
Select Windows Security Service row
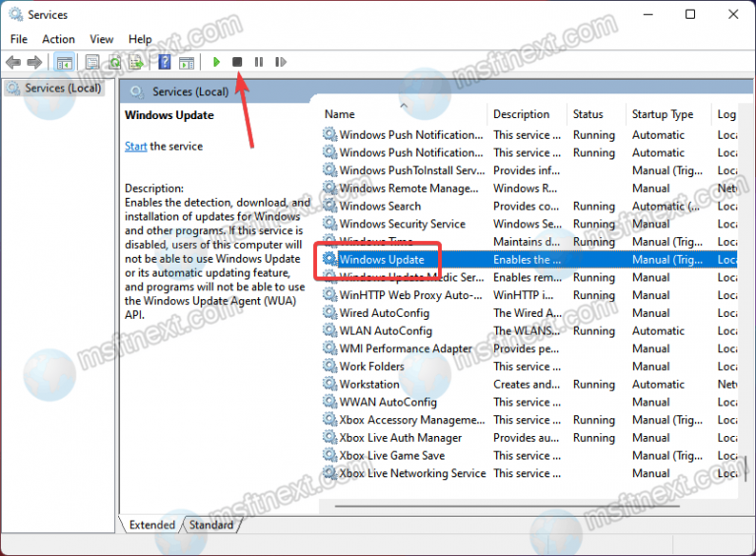529,224
